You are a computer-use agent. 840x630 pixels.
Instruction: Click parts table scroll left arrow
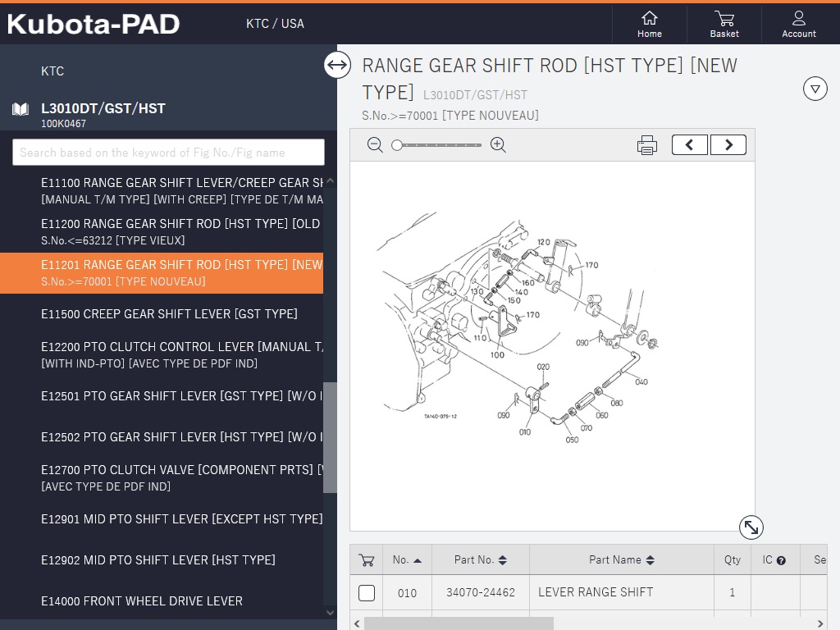tap(357, 623)
